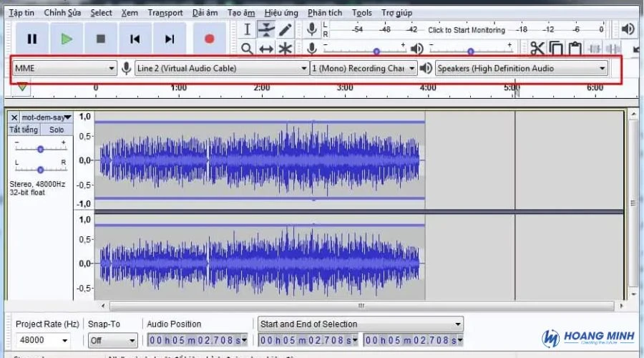Start recording with the red Record button
Screen dimensions: 644x358
coord(210,39)
